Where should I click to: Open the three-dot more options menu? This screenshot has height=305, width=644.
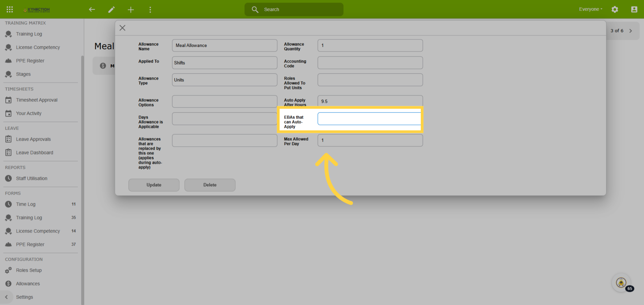[x=150, y=10]
